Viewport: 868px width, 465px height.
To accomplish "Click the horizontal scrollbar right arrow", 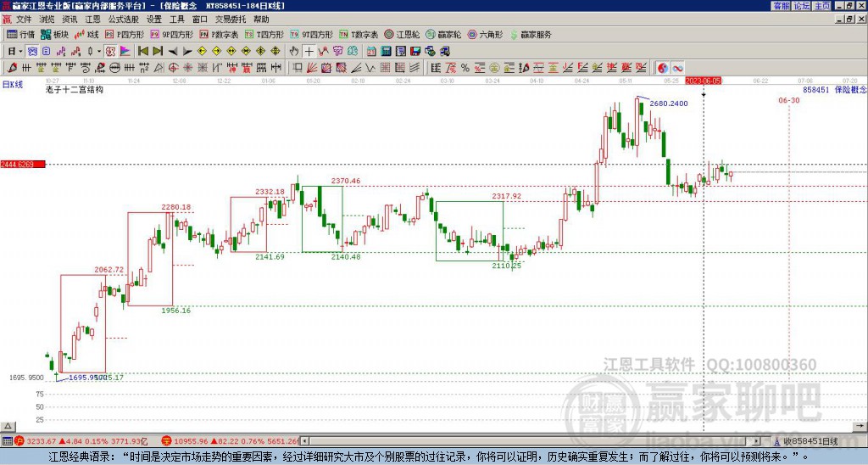I will [757, 441].
